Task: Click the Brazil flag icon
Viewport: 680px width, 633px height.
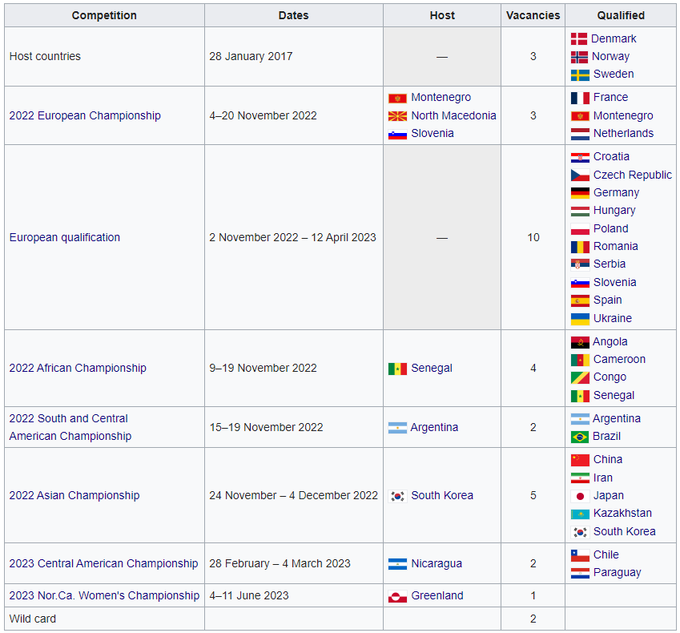Action: [x=580, y=437]
